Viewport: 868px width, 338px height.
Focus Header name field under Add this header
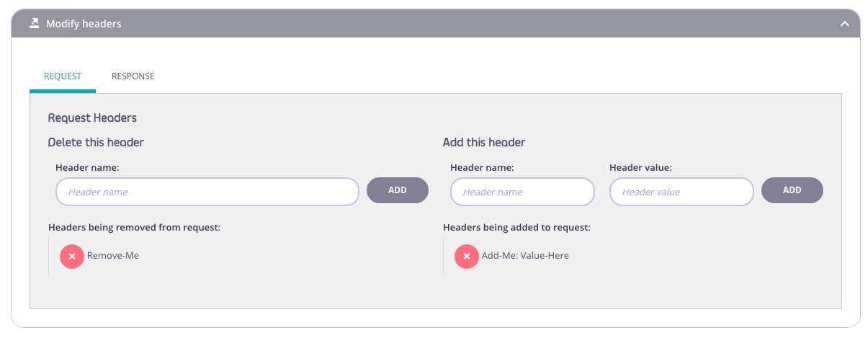point(522,192)
